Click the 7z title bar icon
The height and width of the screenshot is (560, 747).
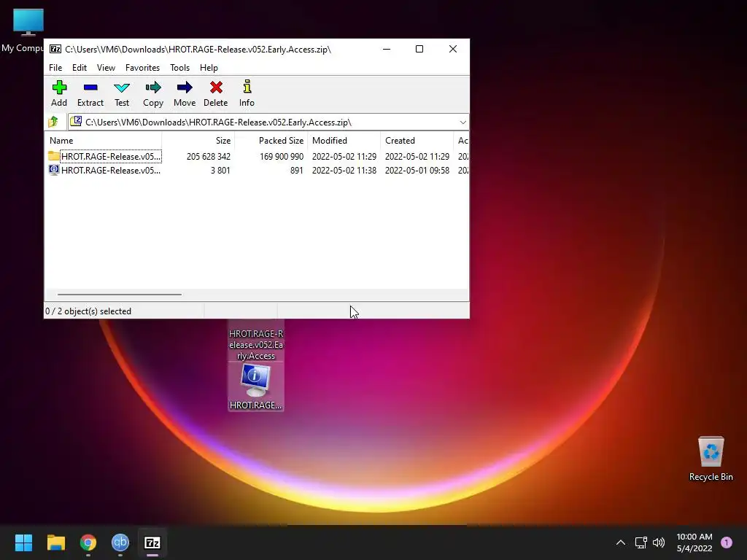click(55, 49)
